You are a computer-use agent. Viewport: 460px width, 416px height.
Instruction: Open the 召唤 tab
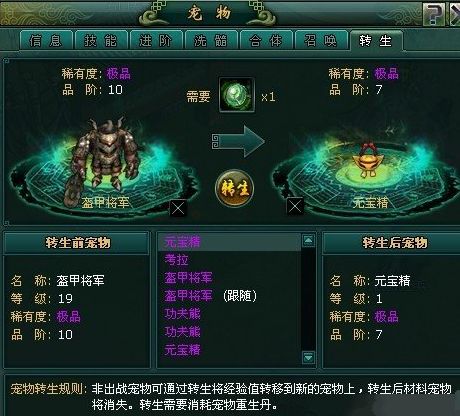pos(321,41)
